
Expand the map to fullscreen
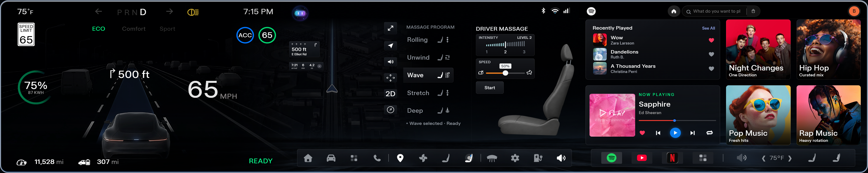391,28
